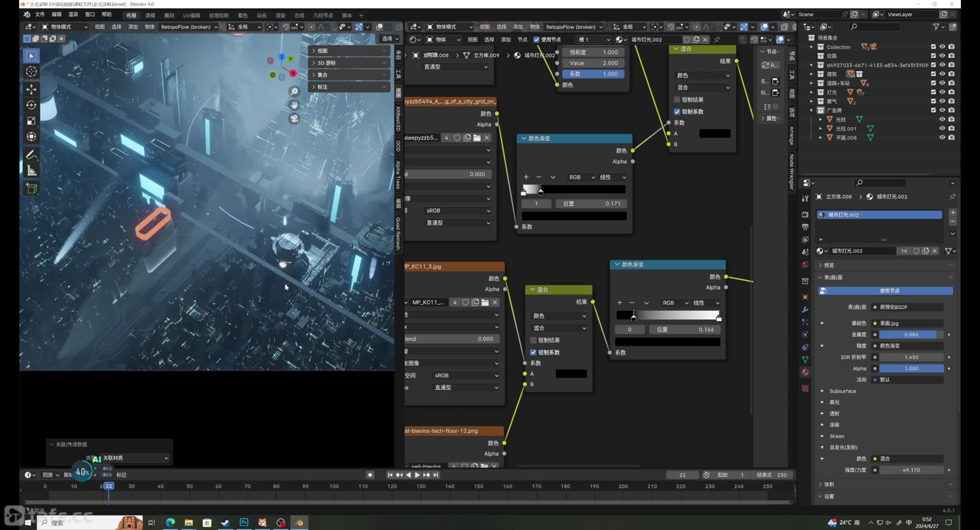Viewport: 980px width, 530px height.
Task: Open Microsoft Edge from the taskbar
Action: pyautogui.click(x=170, y=522)
